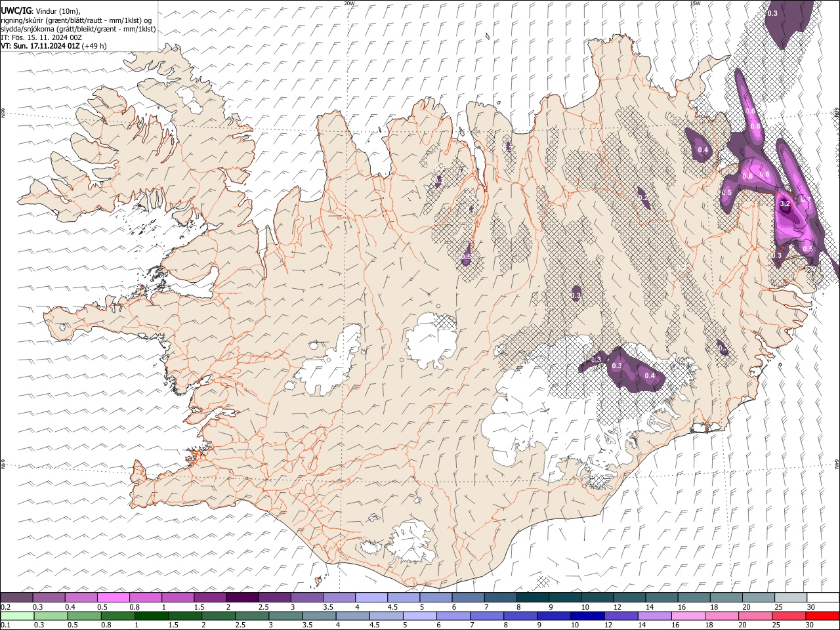Click the '3.2' precipitation maximum value
This screenshot has height=630, width=840.
tap(784, 204)
